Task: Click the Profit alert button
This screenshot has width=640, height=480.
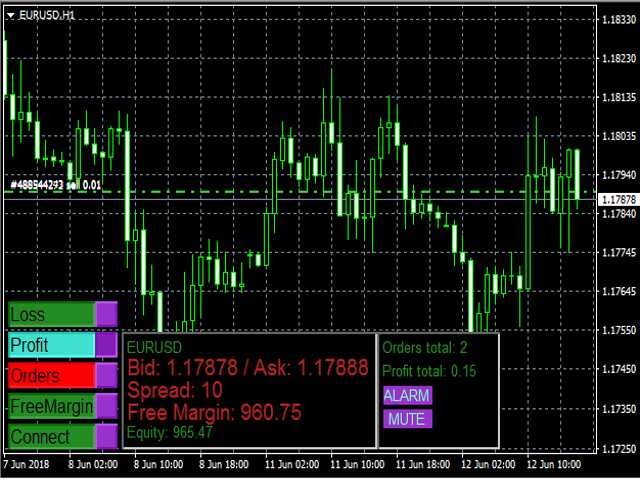Action: click(x=51, y=345)
